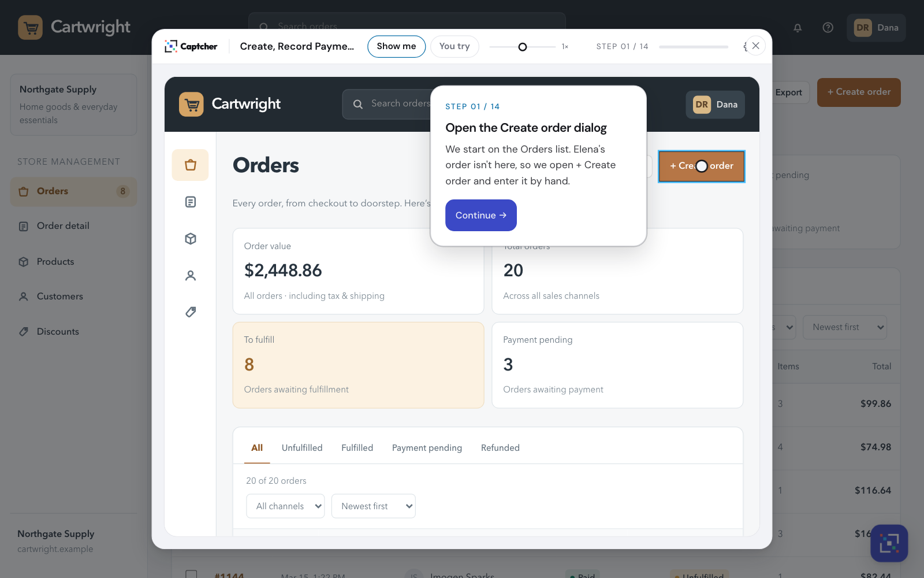The height and width of the screenshot is (578, 924).
Task: Click the magnifier icon in the preview search bar
Action: [358, 104]
